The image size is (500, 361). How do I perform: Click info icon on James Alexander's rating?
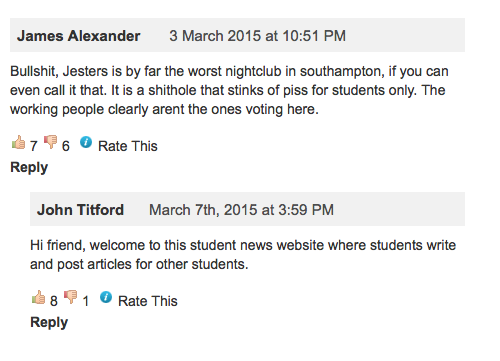(x=86, y=142)
